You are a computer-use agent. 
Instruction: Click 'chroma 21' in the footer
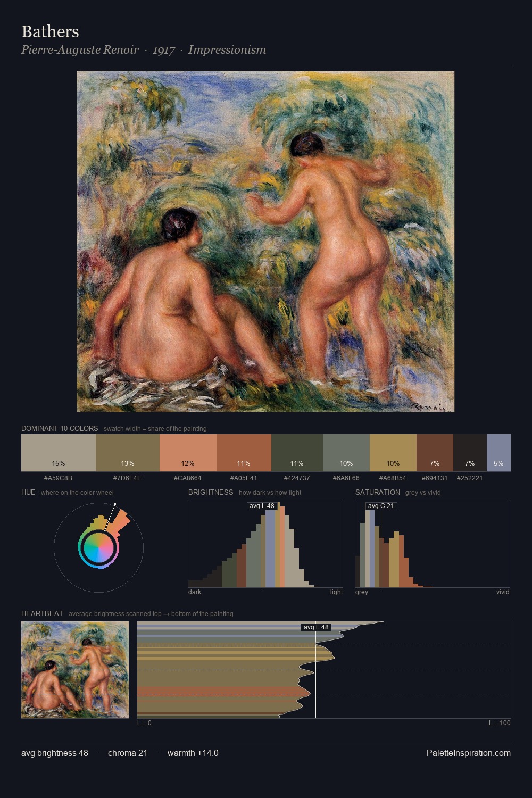tap(128, 753)
